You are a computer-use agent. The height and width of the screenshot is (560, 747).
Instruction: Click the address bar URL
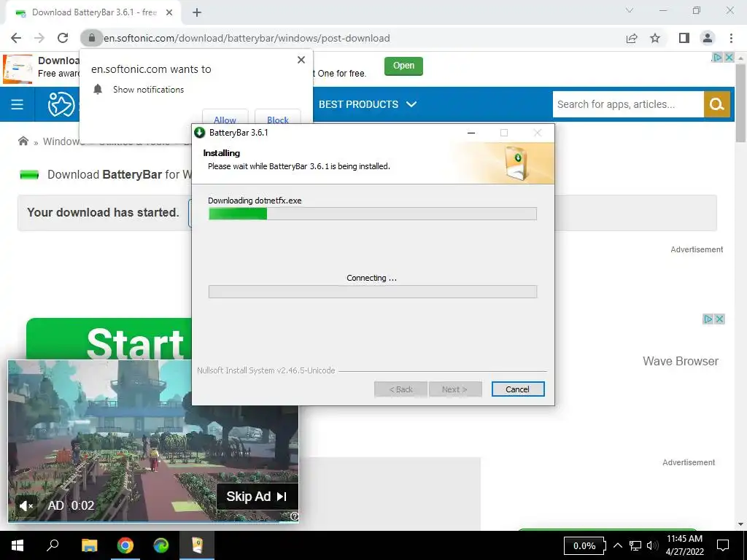coord(247,38)
